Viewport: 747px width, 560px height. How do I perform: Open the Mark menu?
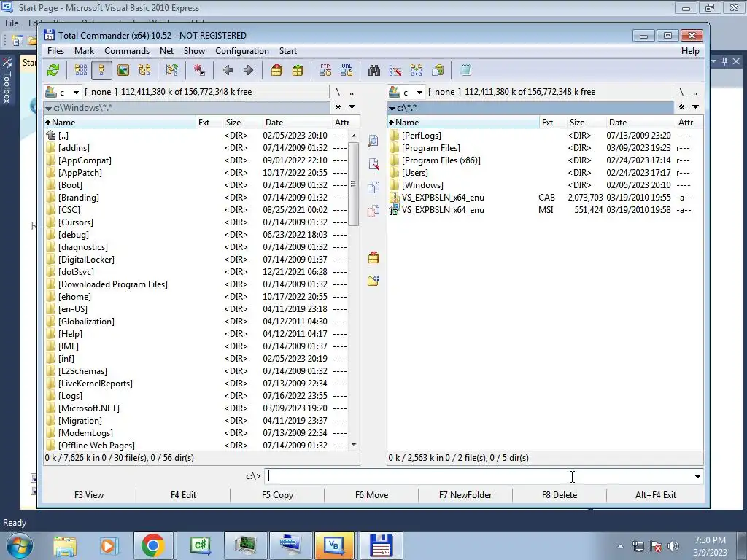coord(85,51)
